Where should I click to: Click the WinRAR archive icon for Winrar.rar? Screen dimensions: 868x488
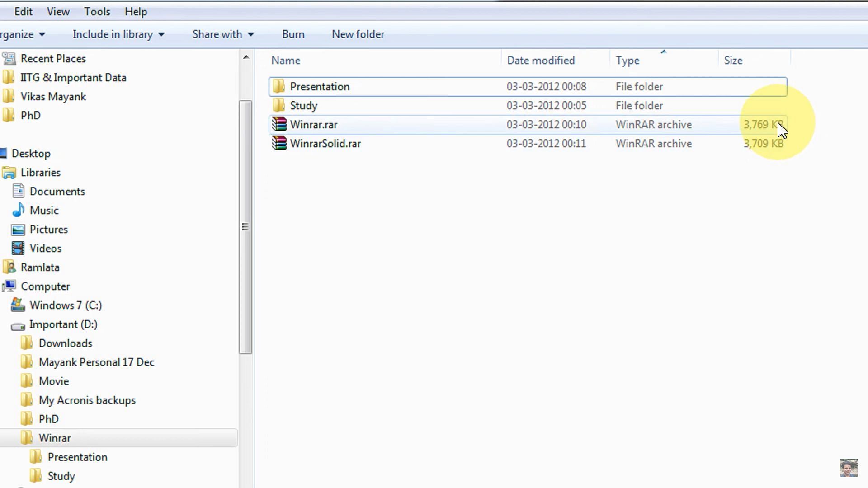click(278, 124)
